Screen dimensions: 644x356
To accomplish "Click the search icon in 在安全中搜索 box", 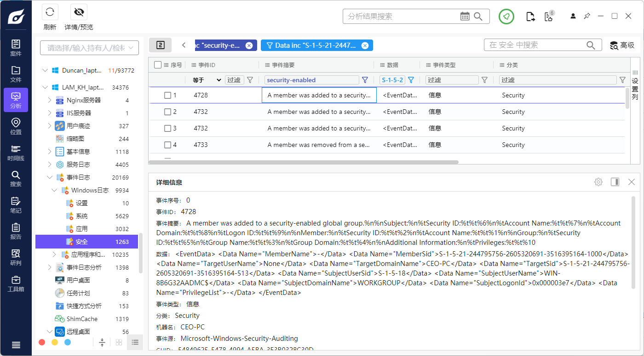I will [591, 45].
